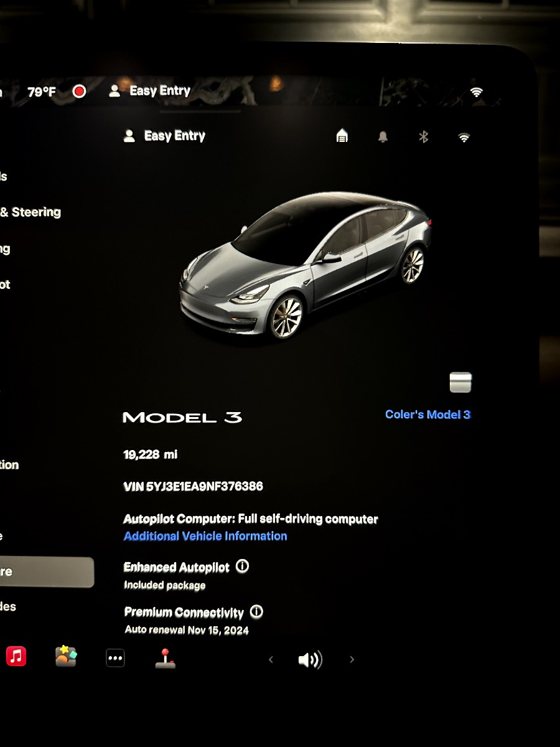
Task: Toggle the red Sentry Mode recording indicator
Action: click(79, 92)
